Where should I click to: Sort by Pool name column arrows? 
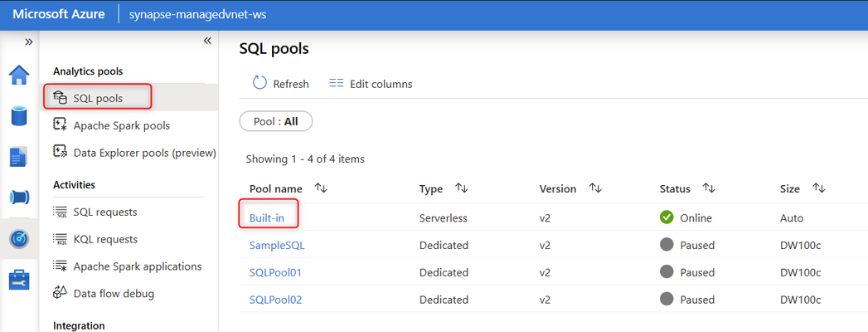click(x=321, y=188)
